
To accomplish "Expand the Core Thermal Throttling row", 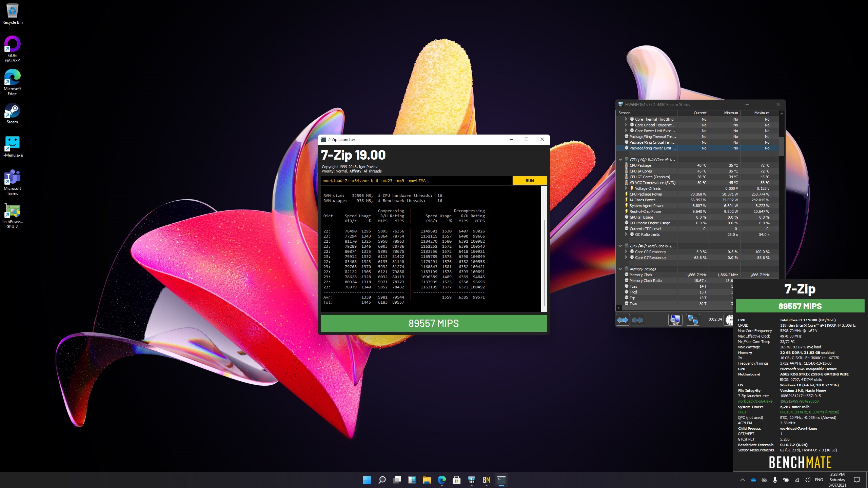I will [x=626, y=119].
